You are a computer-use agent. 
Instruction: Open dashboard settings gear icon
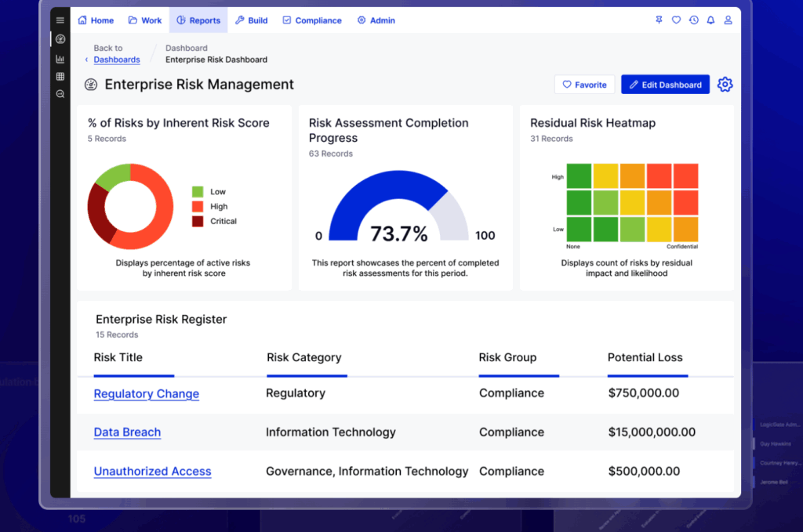pos(725,85)
